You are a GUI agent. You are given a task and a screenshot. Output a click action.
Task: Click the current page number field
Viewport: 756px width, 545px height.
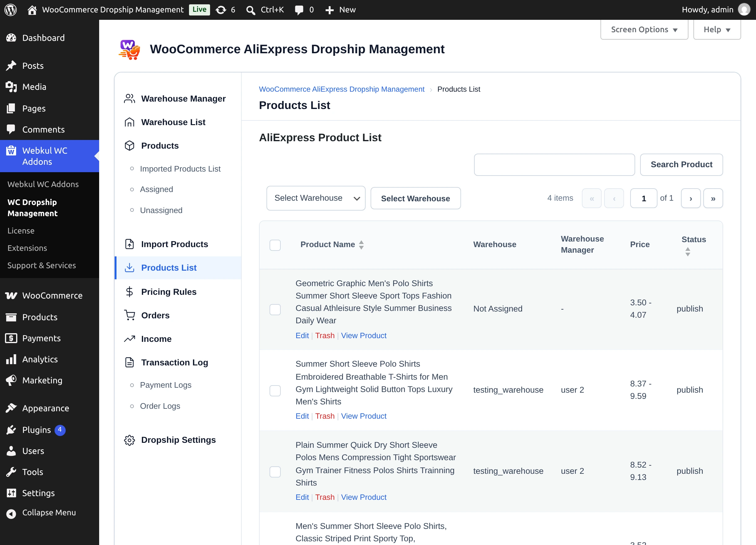(x=644, y=198)
